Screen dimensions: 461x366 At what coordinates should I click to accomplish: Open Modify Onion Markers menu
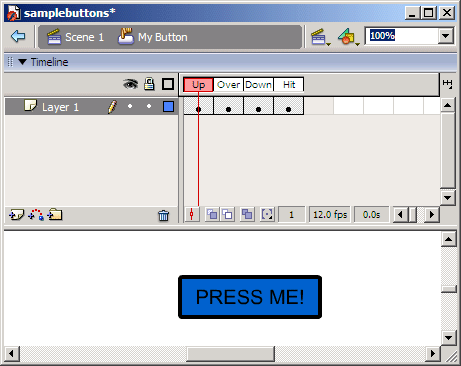(x=267, y=214)
